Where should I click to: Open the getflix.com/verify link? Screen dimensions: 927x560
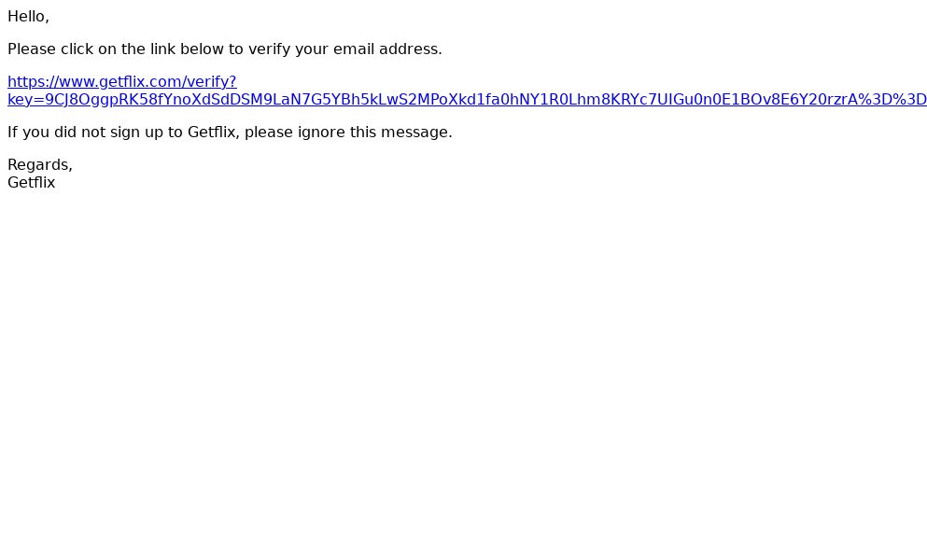click(121, 81)
